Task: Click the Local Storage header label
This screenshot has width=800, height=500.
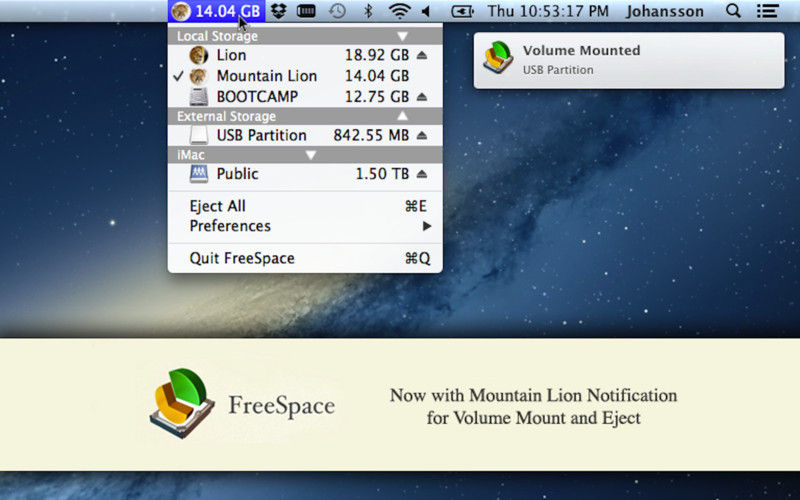Action: pyautogui.click(x=217, y=36)
